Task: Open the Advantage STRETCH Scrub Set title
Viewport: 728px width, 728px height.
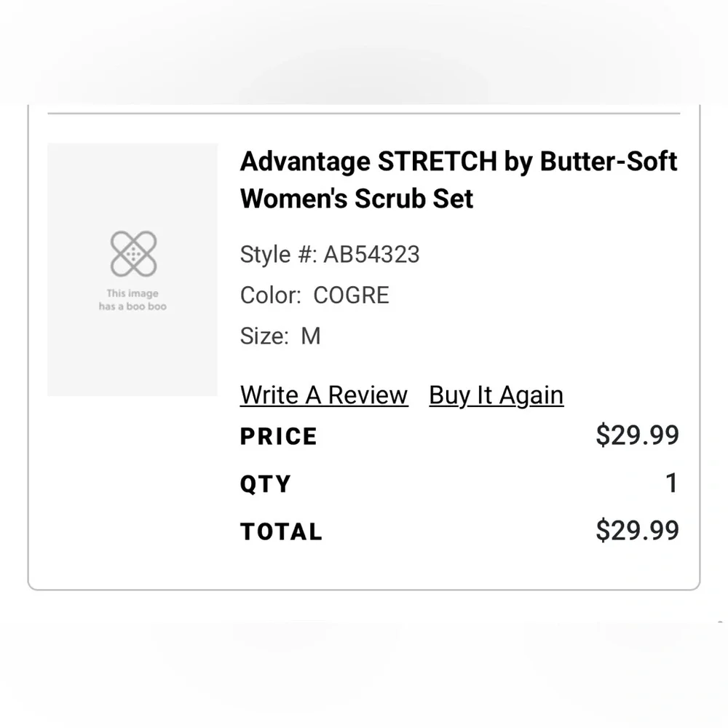Action: 458,179
